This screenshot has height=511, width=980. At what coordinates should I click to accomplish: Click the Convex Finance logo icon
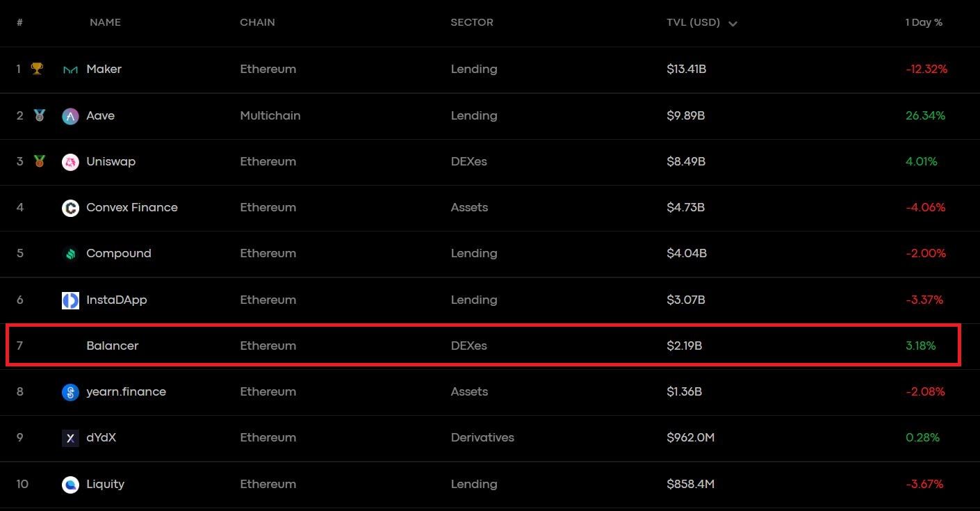pyautogui.click(x=70, y=208)
